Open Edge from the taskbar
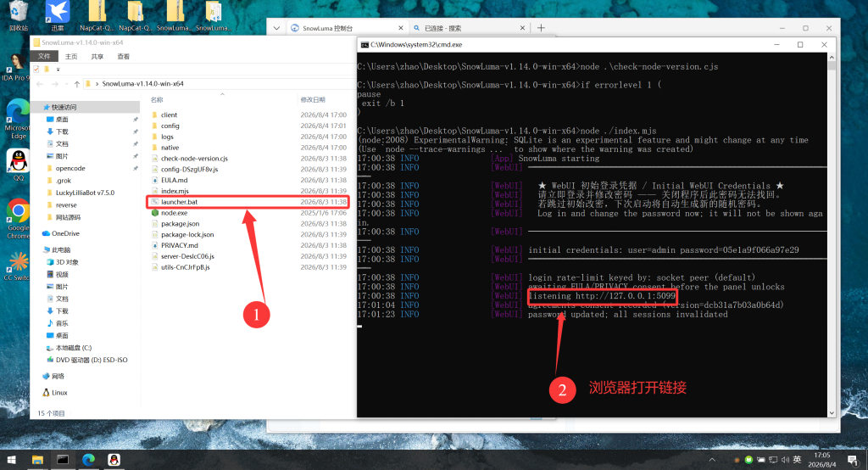868x470 pixels. point(88,460)
